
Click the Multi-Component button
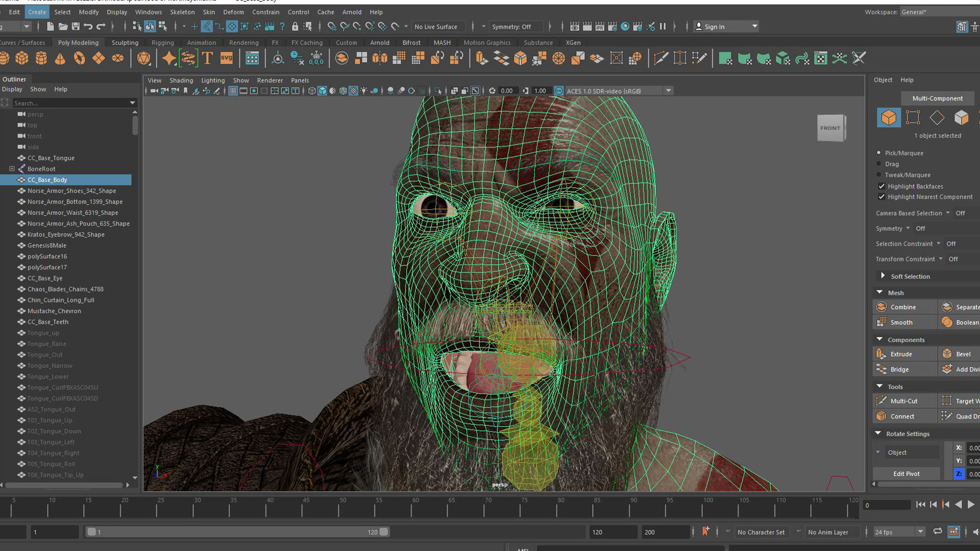[x=937, y=98]
